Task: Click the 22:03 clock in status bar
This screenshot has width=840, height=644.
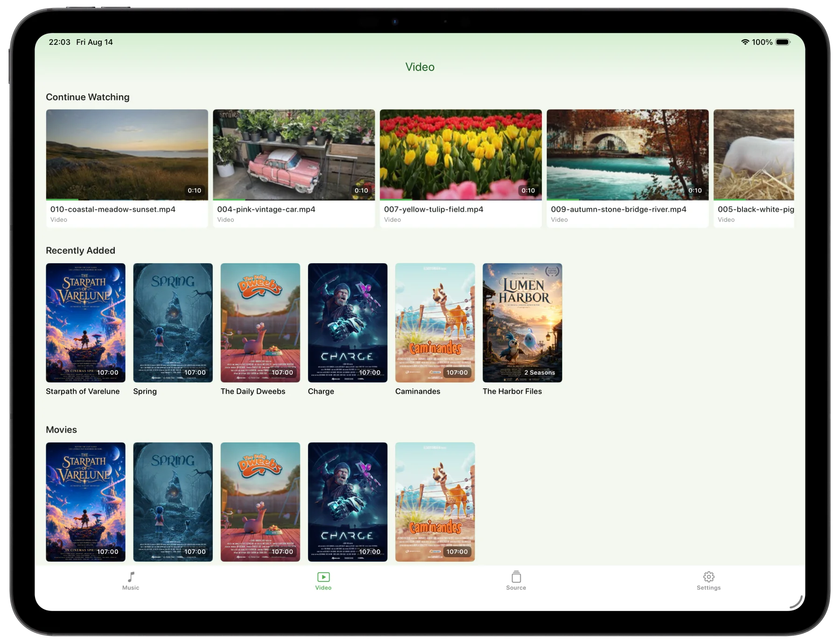Action: tap(59, 42)
